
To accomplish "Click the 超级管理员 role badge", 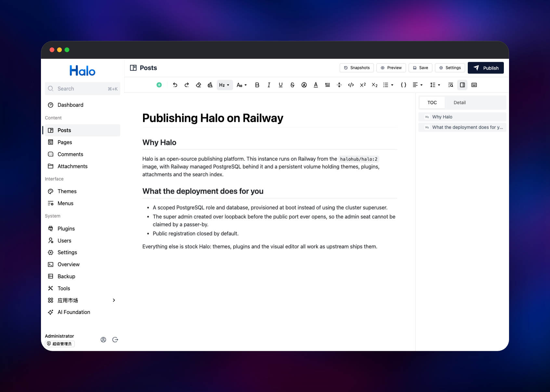I will [60, 344].
